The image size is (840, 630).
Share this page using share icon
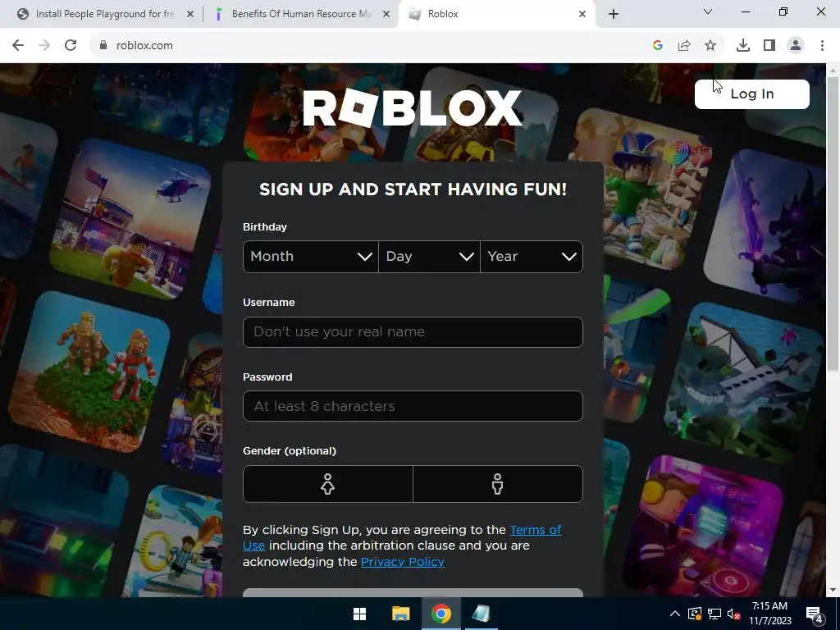[x=684, y=46]
